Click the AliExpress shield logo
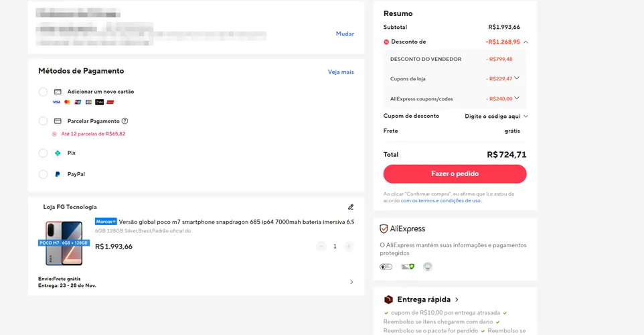 click(x=384, y=229)
